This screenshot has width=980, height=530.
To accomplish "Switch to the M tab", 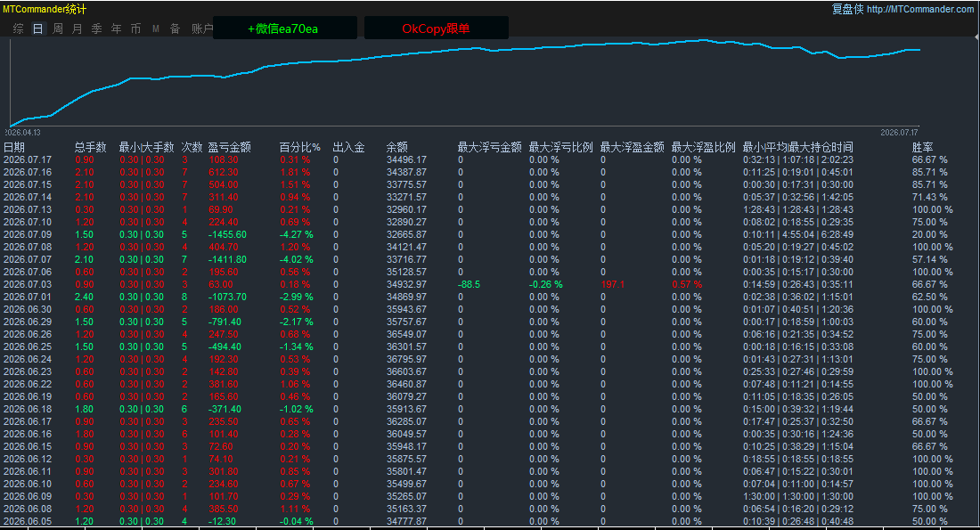I will [x=156, y=29].
